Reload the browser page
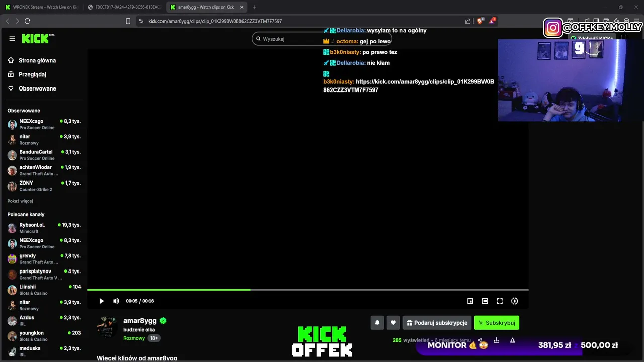 tap(27, 21)
